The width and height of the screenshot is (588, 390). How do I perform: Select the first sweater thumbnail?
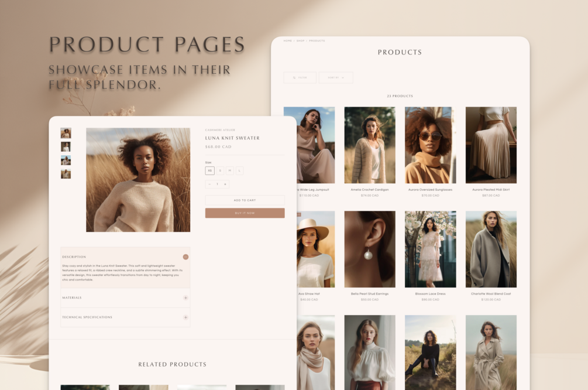tap(66, 134)
